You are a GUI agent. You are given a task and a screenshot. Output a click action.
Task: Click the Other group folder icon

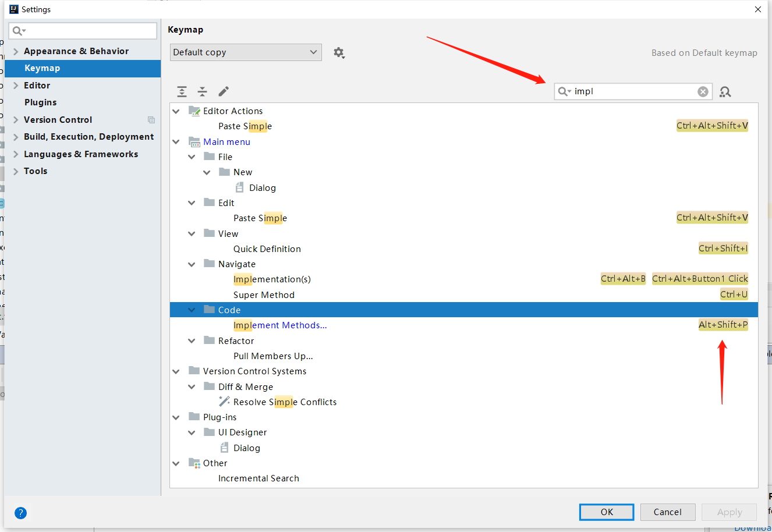click(194, 463)
